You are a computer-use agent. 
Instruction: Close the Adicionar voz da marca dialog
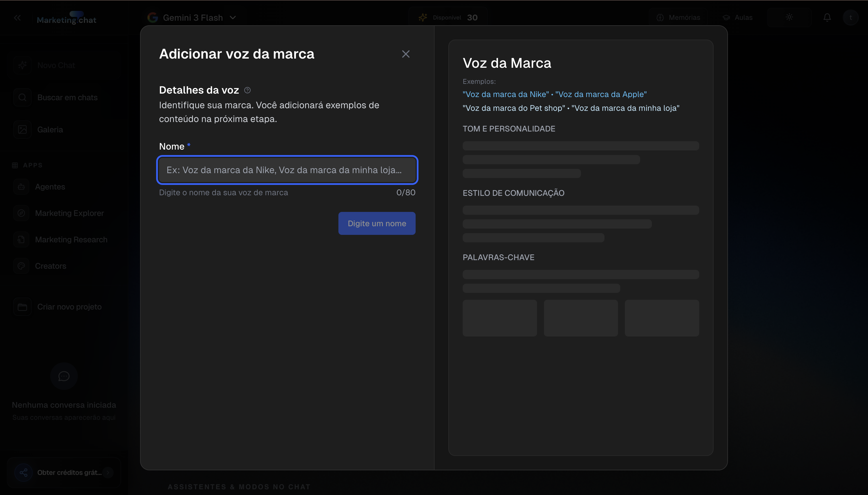(406, 54)
